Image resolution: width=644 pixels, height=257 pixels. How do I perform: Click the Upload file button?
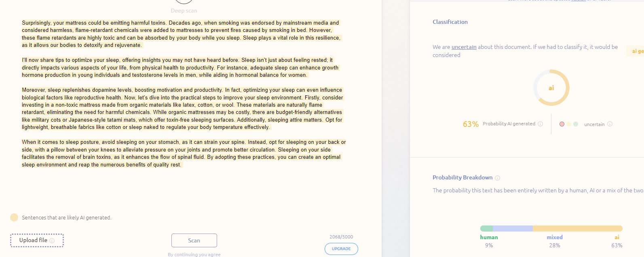coord(37,240)
